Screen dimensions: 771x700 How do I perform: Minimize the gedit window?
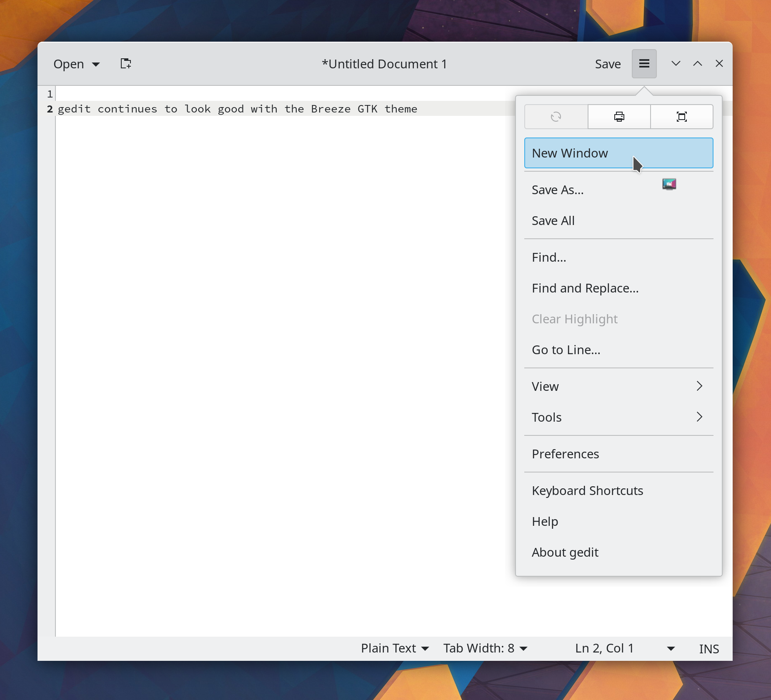click(676, 64)
